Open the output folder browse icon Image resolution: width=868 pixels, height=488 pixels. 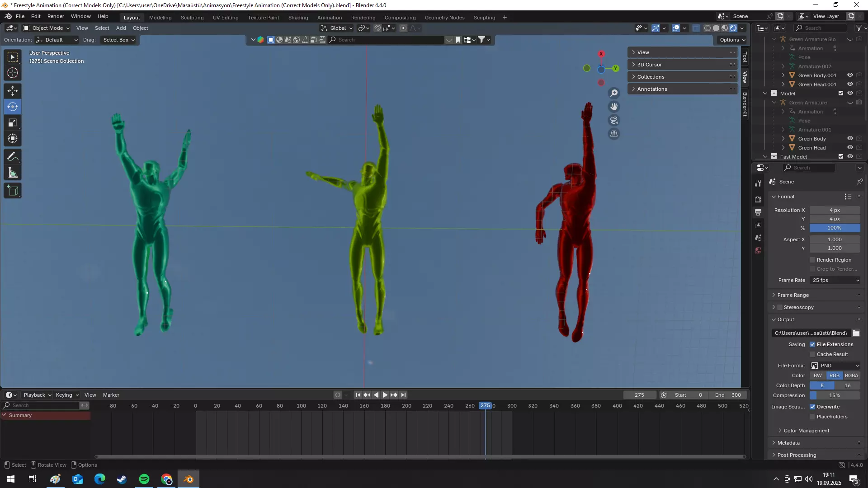(856, 333)
